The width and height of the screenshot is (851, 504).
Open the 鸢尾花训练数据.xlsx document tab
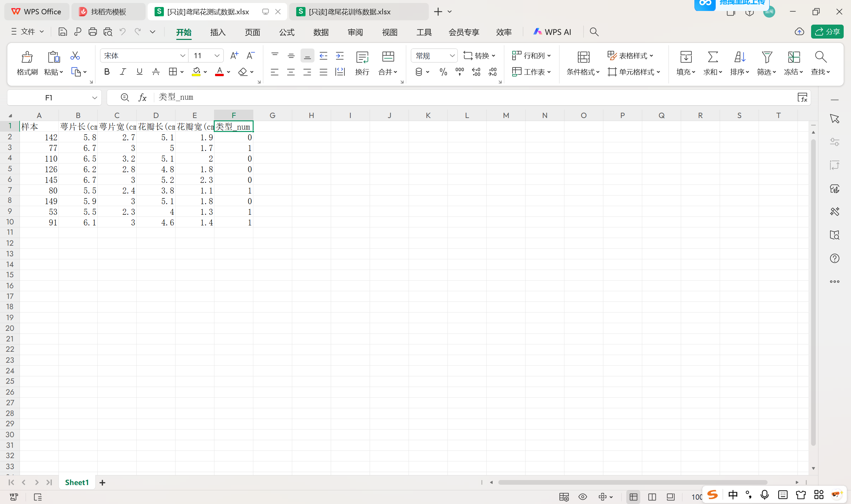pyautogui.click(x=349, y=12)
